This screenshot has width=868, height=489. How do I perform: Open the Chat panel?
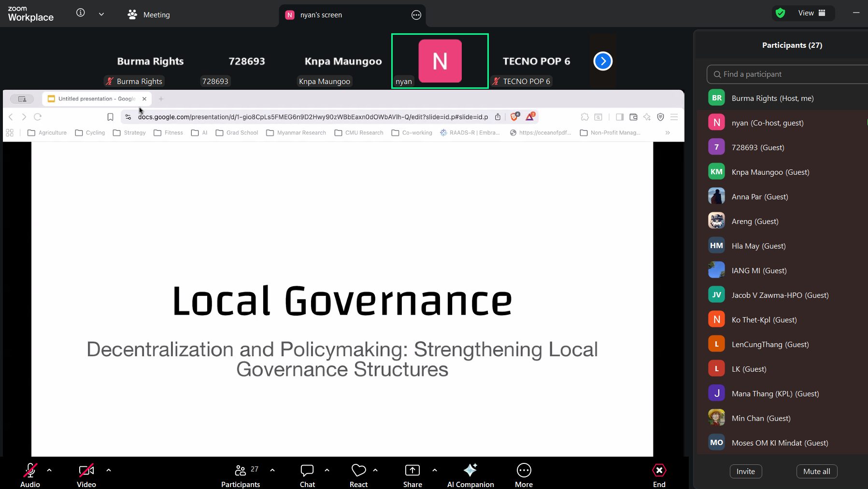pos(307,475)
